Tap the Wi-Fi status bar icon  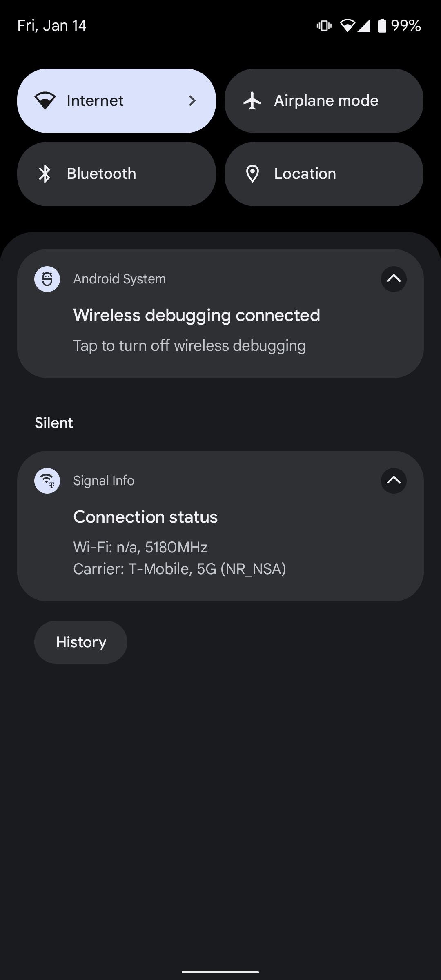pos(347,26)
